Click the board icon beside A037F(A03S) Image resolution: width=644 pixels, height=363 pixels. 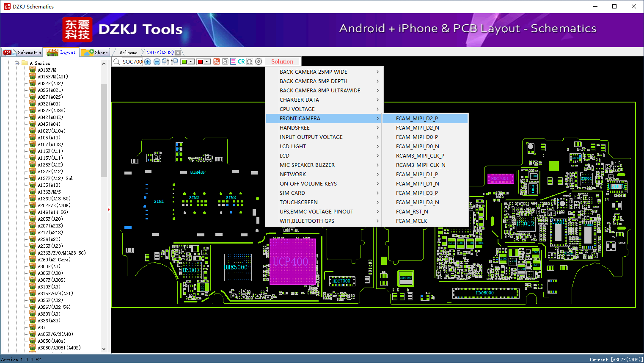point(33,111)
